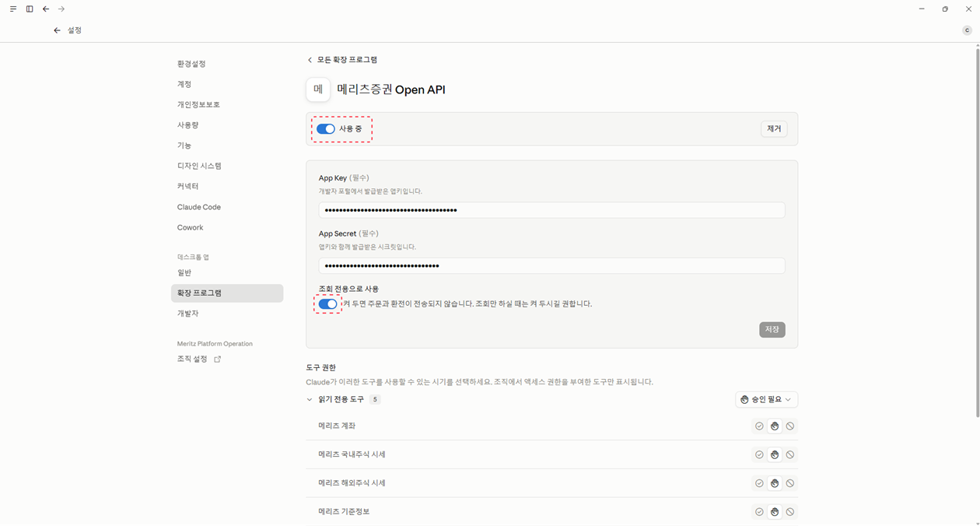Click the App Key input field

pos(551,210)
